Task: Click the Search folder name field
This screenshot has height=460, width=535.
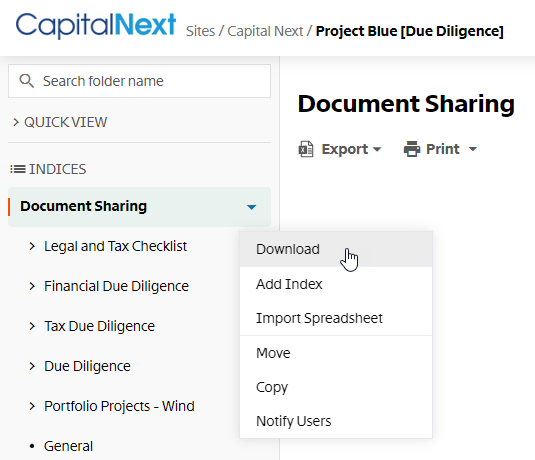Action: click(x=140, y=81)
